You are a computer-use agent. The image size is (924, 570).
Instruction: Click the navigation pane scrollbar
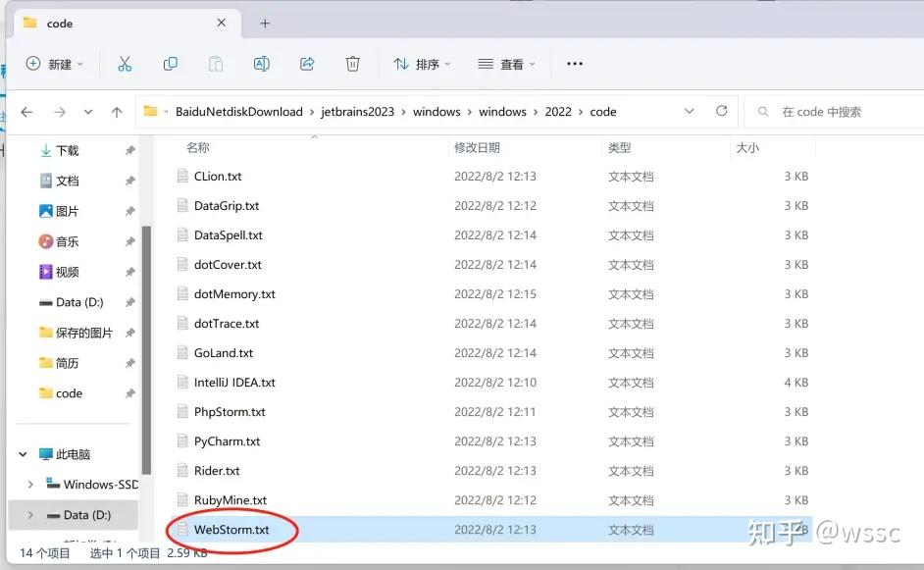click(146, 350)
